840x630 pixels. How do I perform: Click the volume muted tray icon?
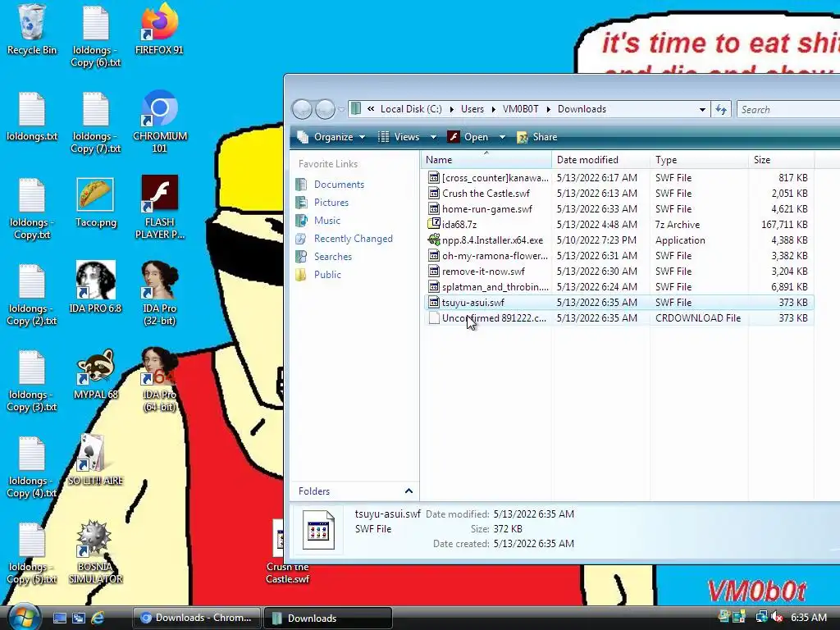click(x=776, y=617)
